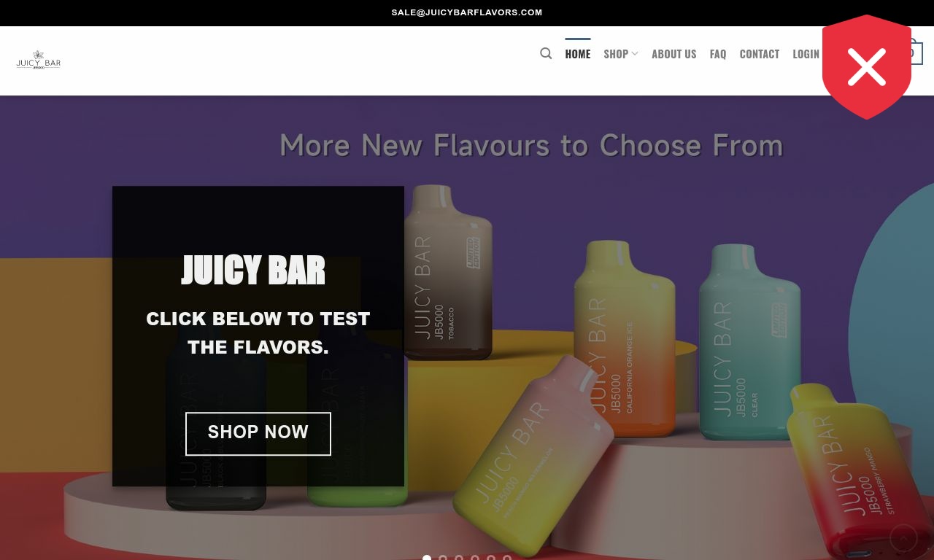Go to the Home menu item

coord(578,54)
